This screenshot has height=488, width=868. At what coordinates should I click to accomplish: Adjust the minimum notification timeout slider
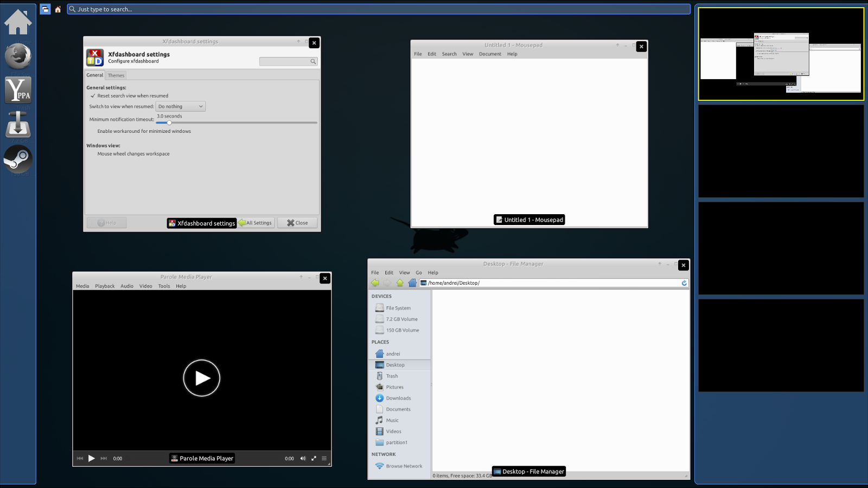169,123
